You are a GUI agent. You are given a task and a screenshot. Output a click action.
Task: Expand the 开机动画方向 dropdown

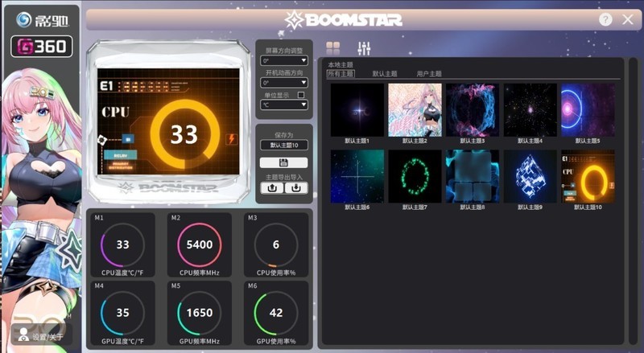284,82
